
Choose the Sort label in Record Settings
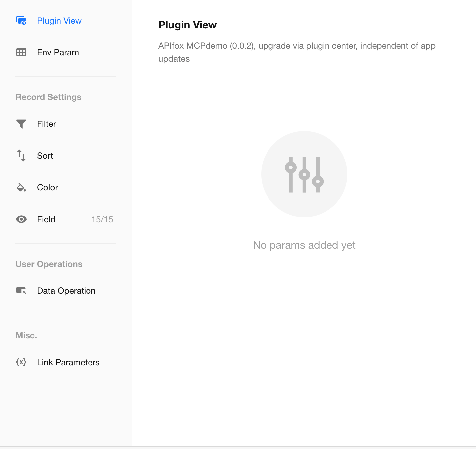(45, 156)
